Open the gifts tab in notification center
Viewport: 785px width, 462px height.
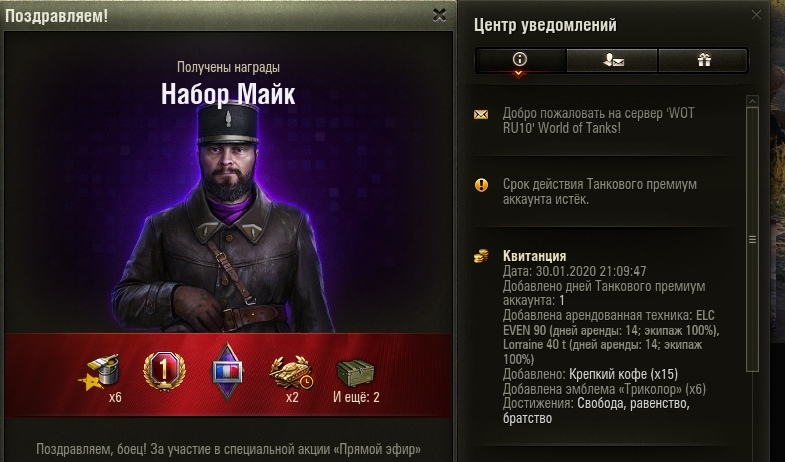[704, 61]
